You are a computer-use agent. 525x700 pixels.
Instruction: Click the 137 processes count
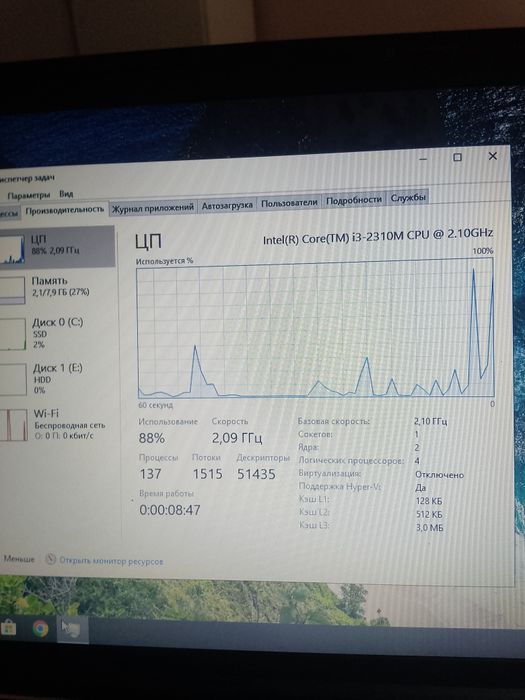point(150,474)
